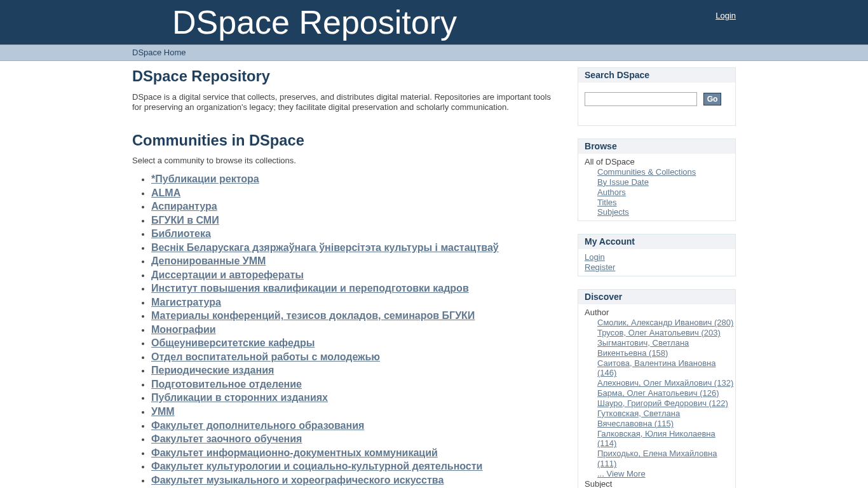Open Веснік Беларускага дзяржаўнага ўніверсітэта community
Screen dimensions: 868x488
pyautogui.click(x=325, y=248)
